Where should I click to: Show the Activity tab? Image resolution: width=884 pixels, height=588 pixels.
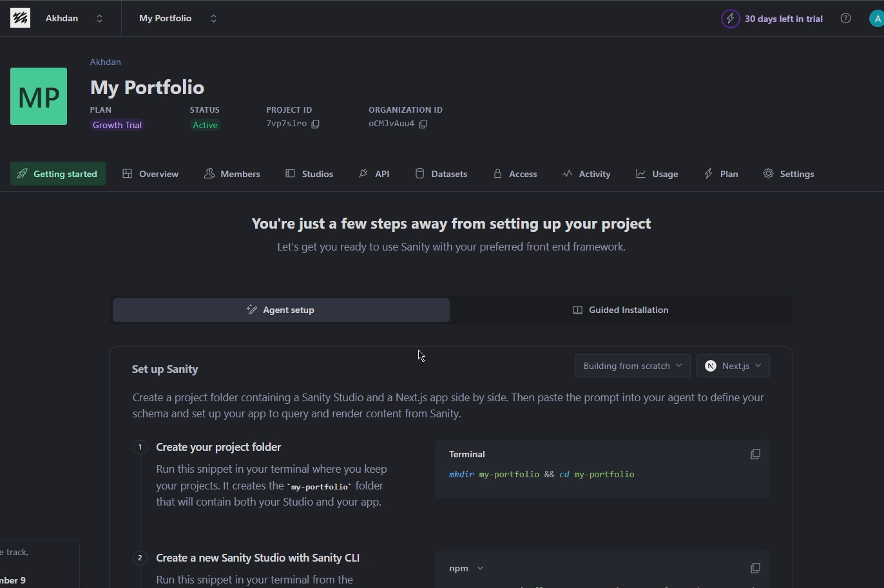point(586,174)
